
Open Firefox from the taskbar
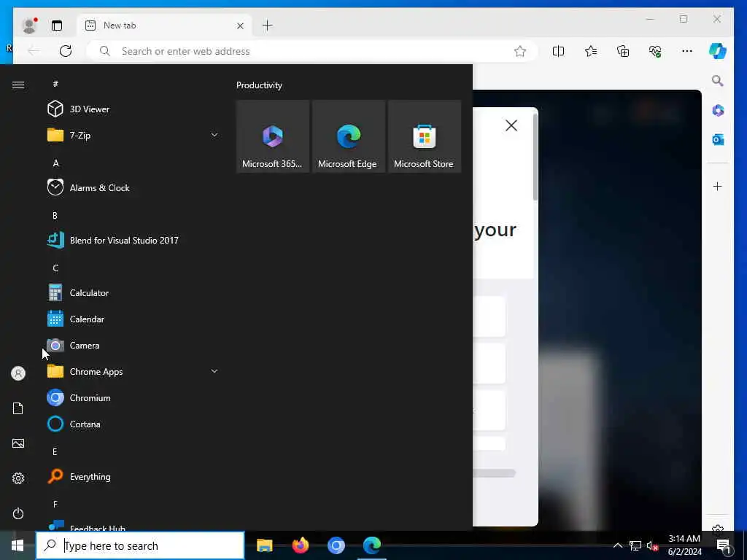[300, 545]
